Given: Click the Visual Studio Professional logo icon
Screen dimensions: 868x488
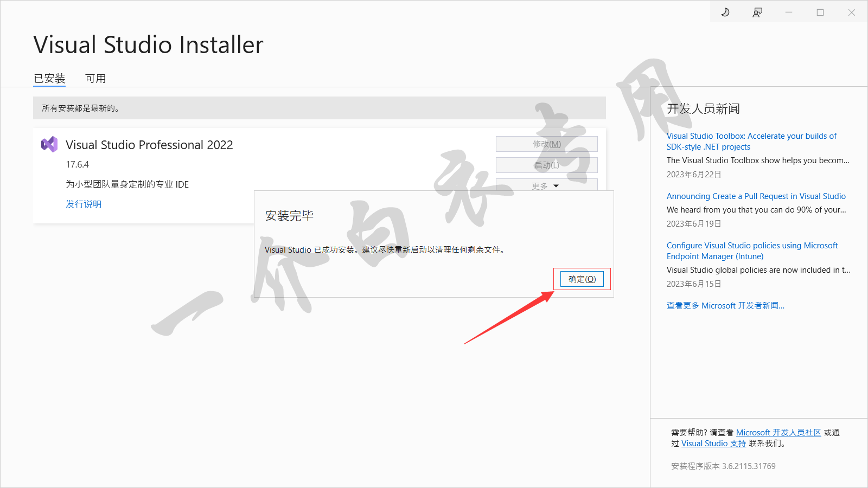Looking at the screenshot, I should point(49,144).
